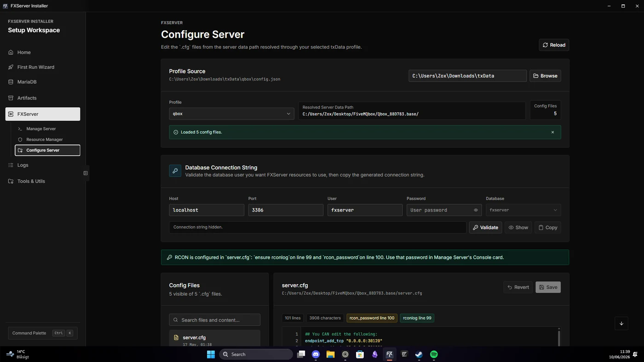Image resolution: width=644 pixels, height=362 pixels.
Task: Open the First Run Wizard
Action: 43,67
